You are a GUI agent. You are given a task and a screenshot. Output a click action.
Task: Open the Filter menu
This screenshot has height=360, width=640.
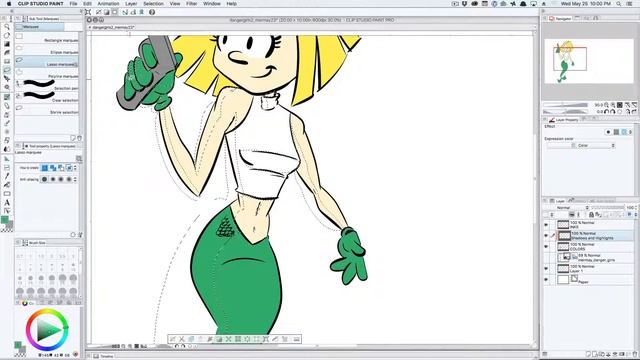191,4
